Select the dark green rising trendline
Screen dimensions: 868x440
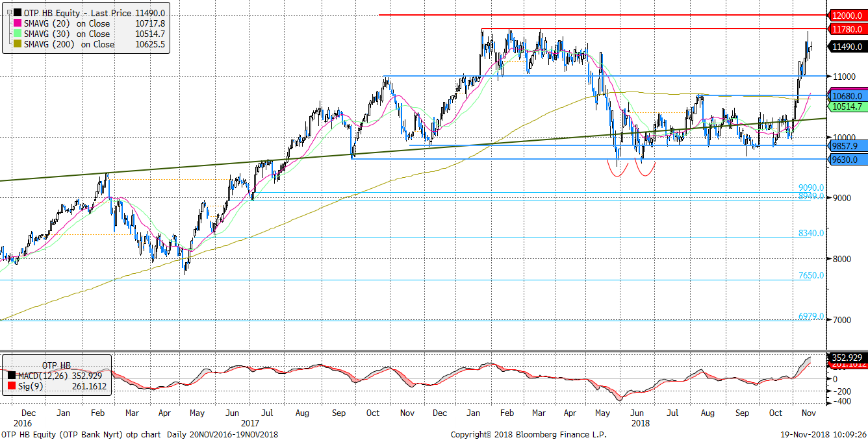pos(413,150)
